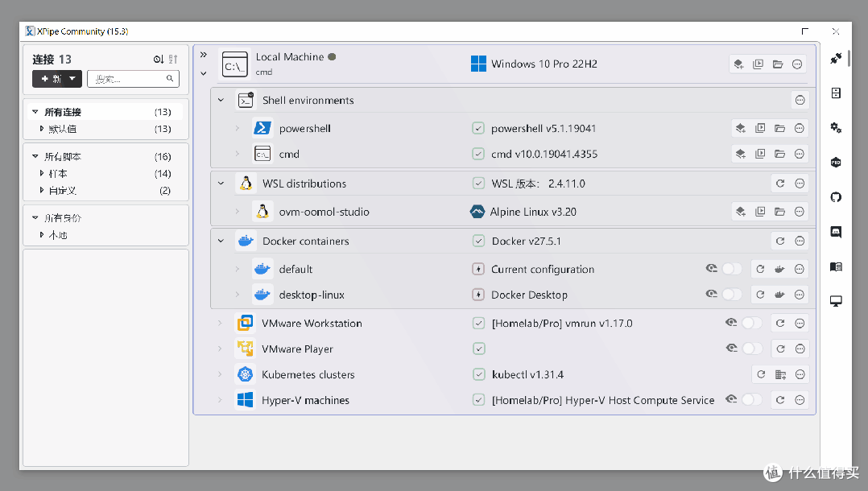
Task: Refresh VMware Workstation entry
Action: coord(780,324)
